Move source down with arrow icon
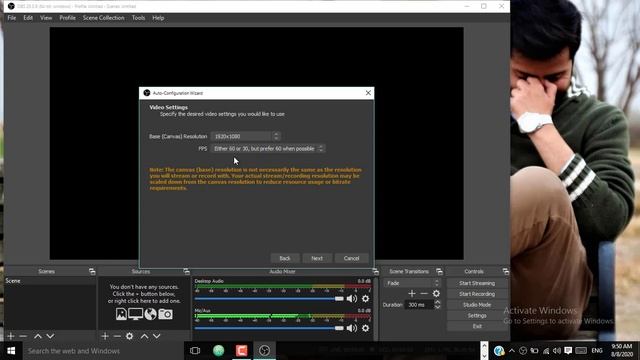 (157, 336)
